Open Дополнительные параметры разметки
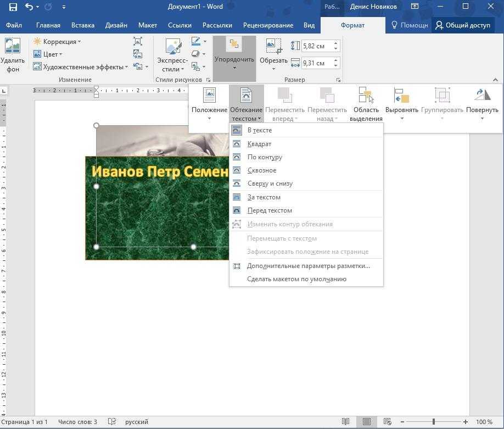The width and height of the screenshot is (504, 429). (308, 266)
